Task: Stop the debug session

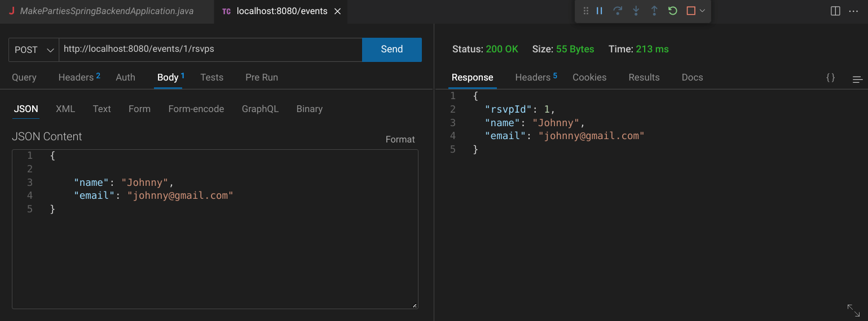Action: click(691, 11)
